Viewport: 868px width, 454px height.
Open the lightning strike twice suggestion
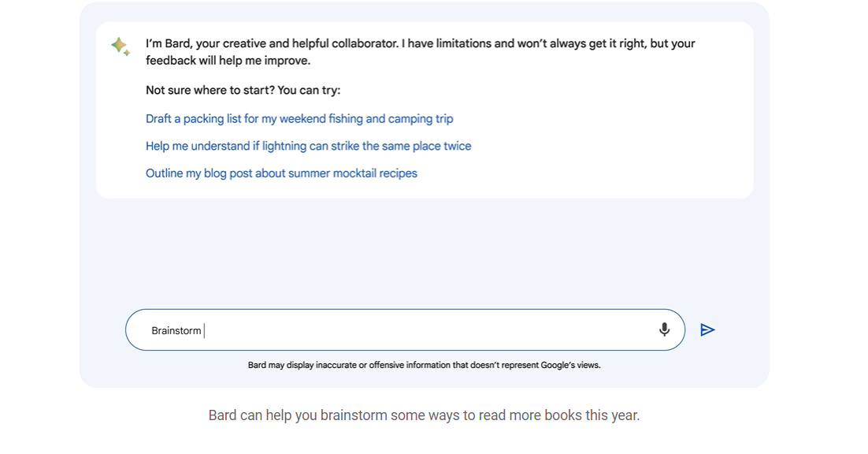click(x=308, y=146)
